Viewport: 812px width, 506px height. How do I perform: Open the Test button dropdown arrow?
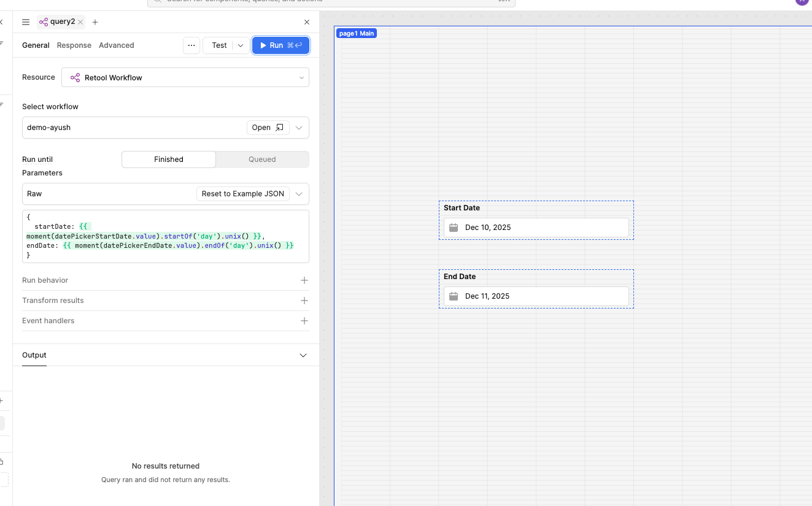[x=241, y=45]
